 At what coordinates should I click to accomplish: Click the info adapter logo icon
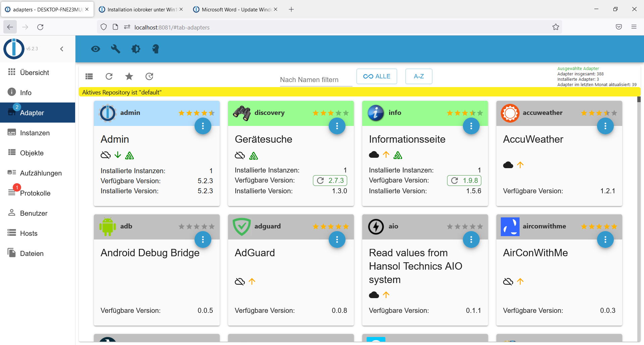pos(376,113)
